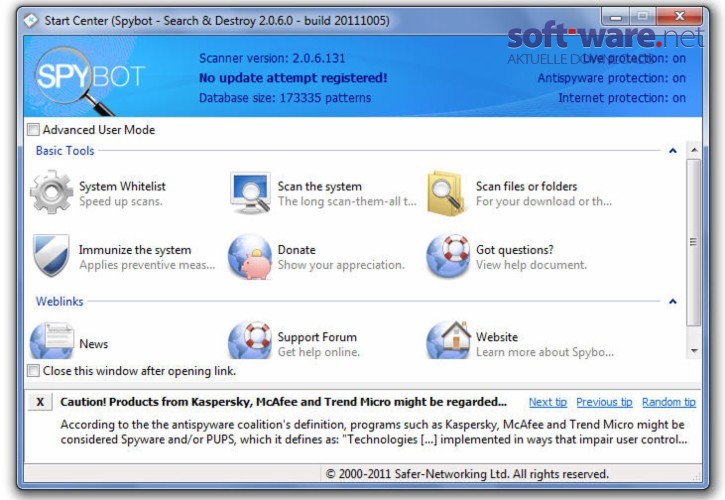This screenshot has height=500, width=725.
Task: Click the System Whitelist label
Action: pyautogui.click(x=122, y=186)
